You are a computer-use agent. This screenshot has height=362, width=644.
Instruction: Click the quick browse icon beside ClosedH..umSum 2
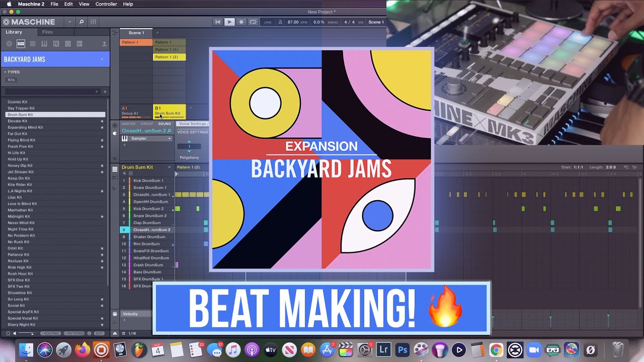click(169, 131)
